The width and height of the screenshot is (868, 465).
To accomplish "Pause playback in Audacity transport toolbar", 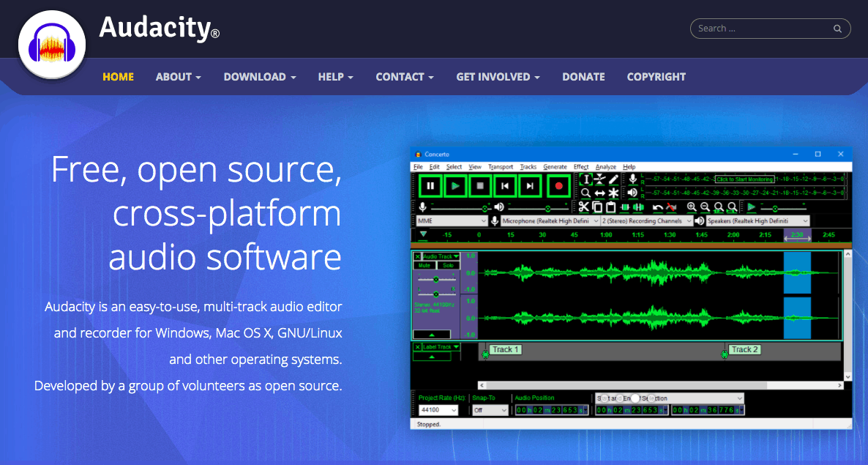I will click(x=430, y=186).
